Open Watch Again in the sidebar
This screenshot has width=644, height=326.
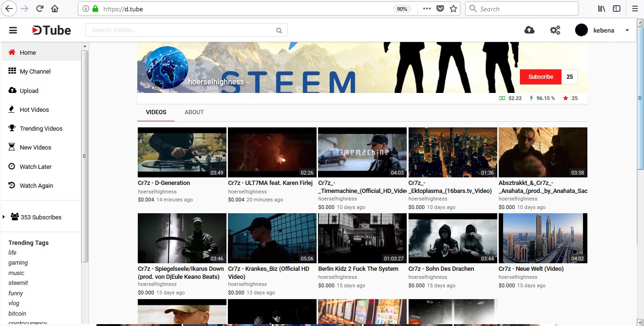(x=42, y=185)
